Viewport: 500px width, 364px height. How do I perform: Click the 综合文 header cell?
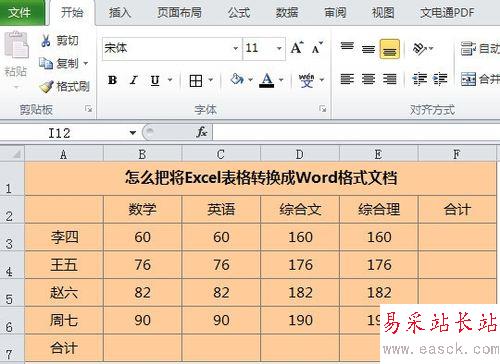coord(300,209)
